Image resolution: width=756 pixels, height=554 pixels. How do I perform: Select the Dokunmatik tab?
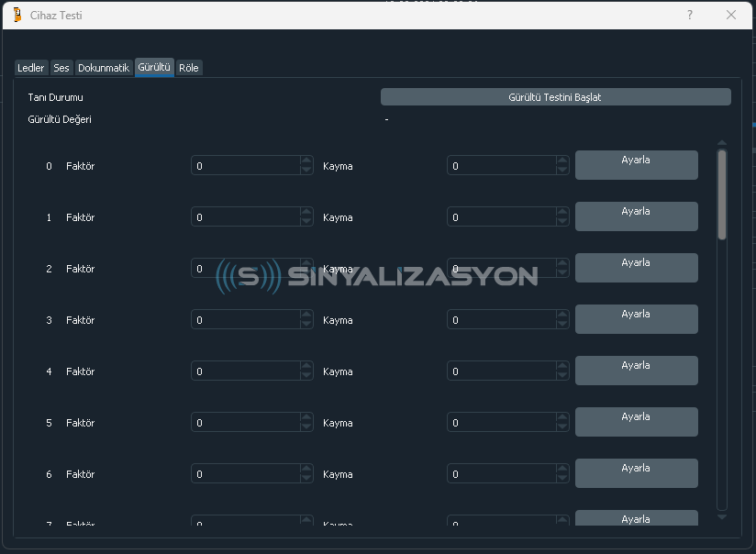pos(104,68)
